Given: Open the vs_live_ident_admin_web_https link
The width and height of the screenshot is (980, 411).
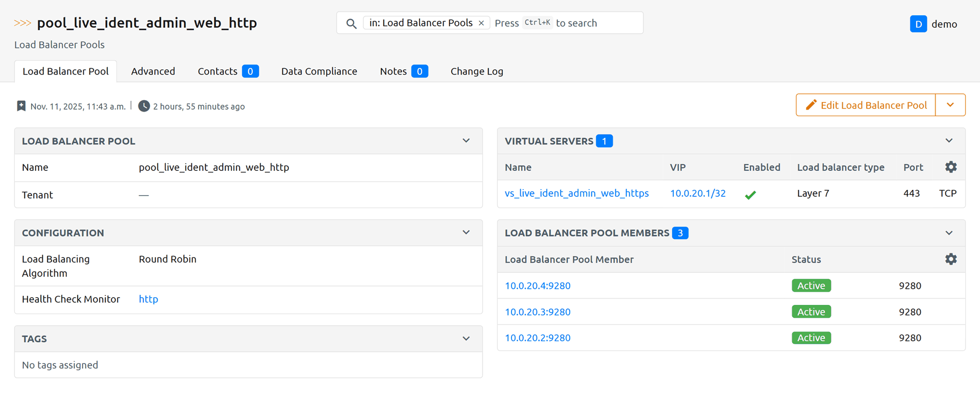Looking at the screenshot, I should (577, 193).
